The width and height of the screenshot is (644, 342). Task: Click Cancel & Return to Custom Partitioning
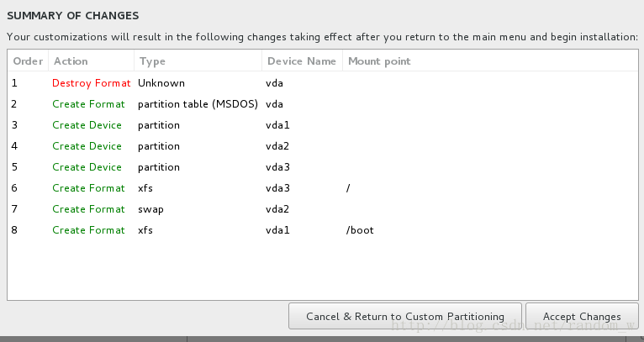405,316
